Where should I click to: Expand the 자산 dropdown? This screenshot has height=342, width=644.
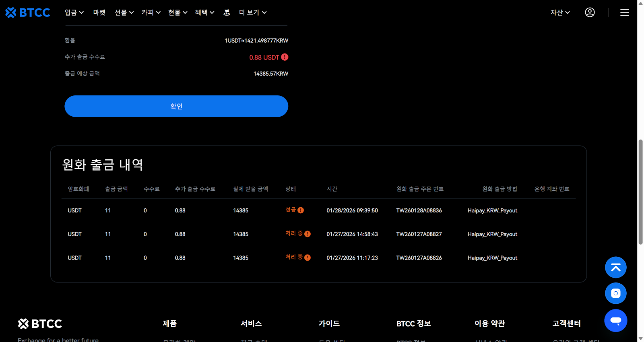coord(560,12)
